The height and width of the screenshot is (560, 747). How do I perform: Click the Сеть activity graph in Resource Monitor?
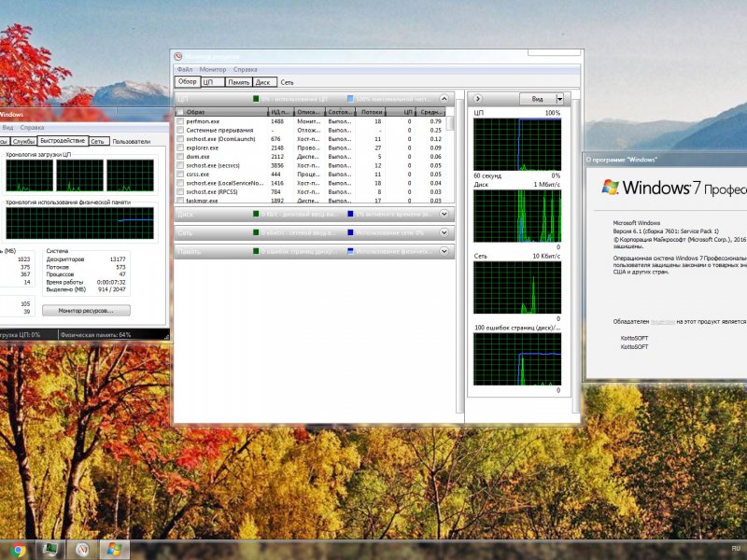tap(517, 287)
